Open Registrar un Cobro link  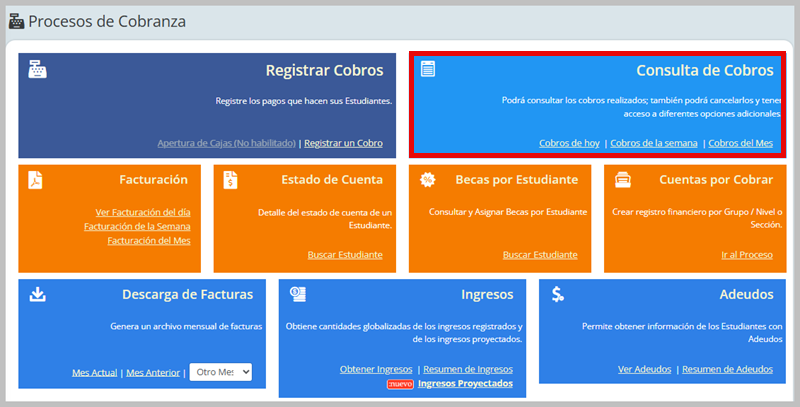pos(343,143)
